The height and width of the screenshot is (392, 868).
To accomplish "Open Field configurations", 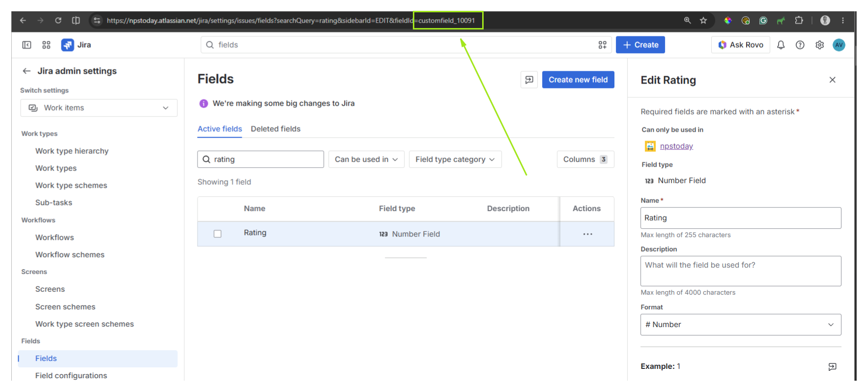I will [x=71, y=376].
